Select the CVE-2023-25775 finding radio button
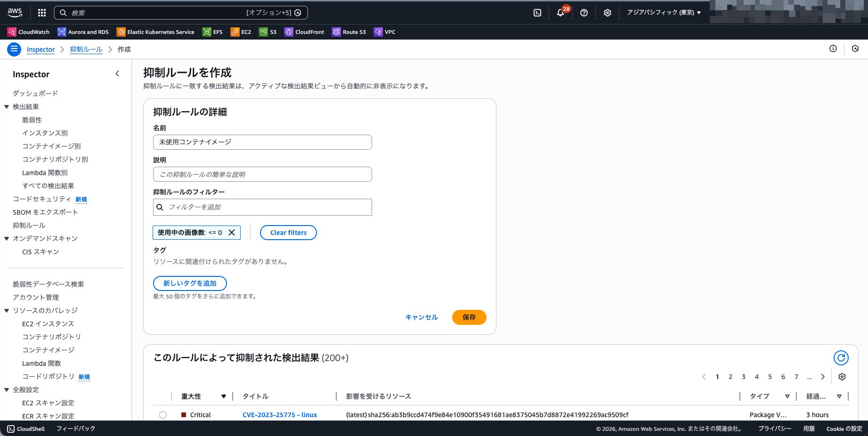This screenshot has height=436, width=868. pos(163,415)
